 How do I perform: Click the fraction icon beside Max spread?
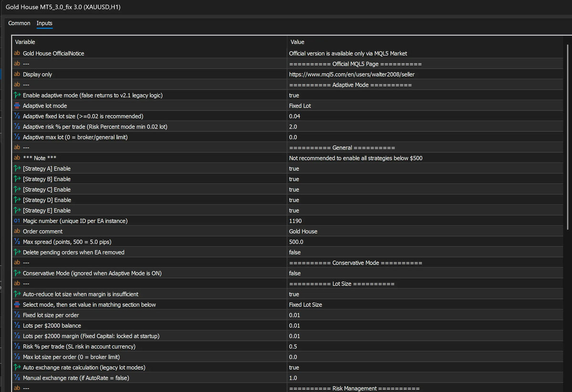pos(17,242)
